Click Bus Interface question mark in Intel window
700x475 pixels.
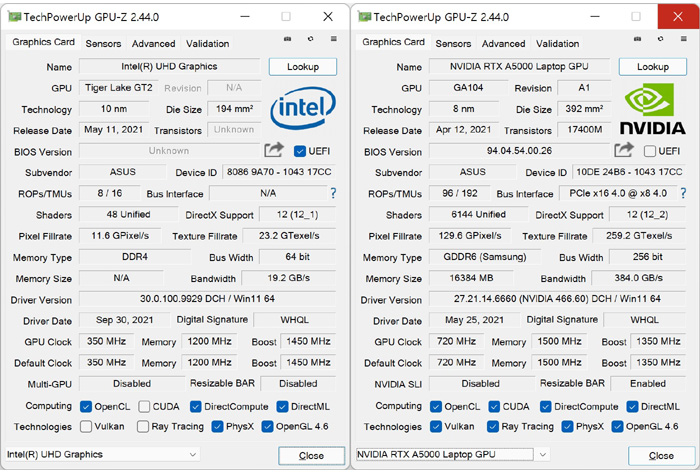(x=333, y=193)
